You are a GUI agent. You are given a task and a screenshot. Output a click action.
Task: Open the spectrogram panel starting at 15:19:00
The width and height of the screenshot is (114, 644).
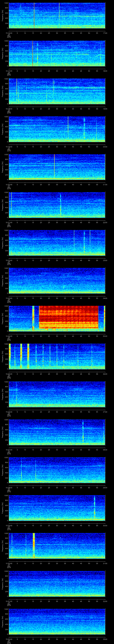click(x=57, y=129)
